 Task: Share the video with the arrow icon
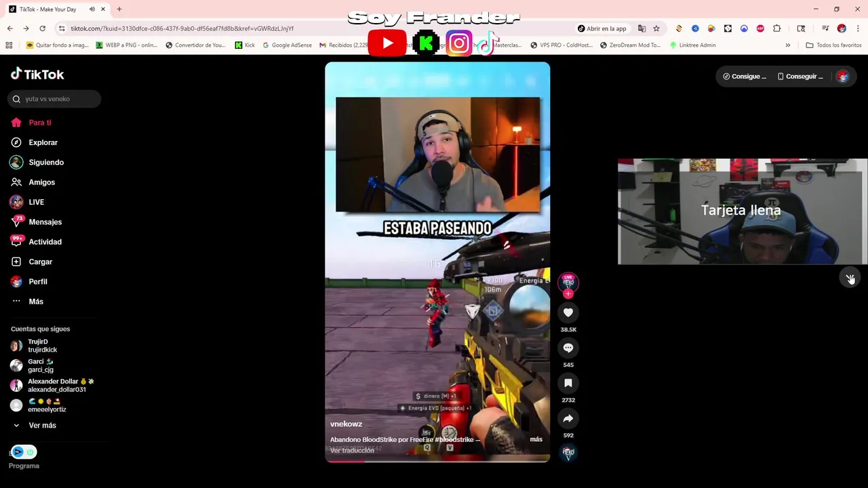point(568,418)
